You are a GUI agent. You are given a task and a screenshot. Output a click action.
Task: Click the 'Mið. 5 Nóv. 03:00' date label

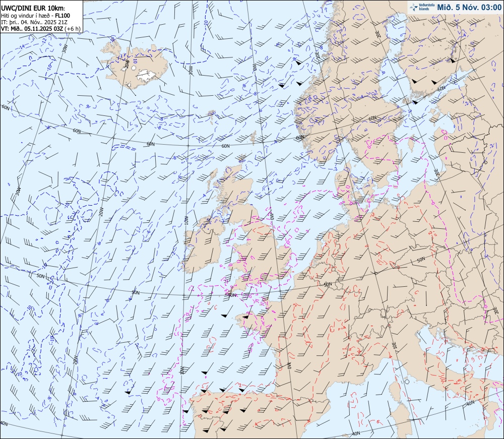[469, 8]
